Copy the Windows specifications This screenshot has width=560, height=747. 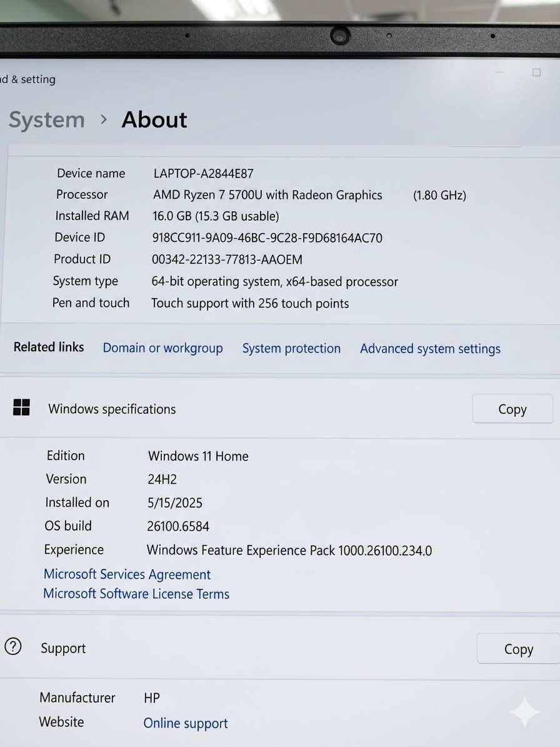(512, 409)
